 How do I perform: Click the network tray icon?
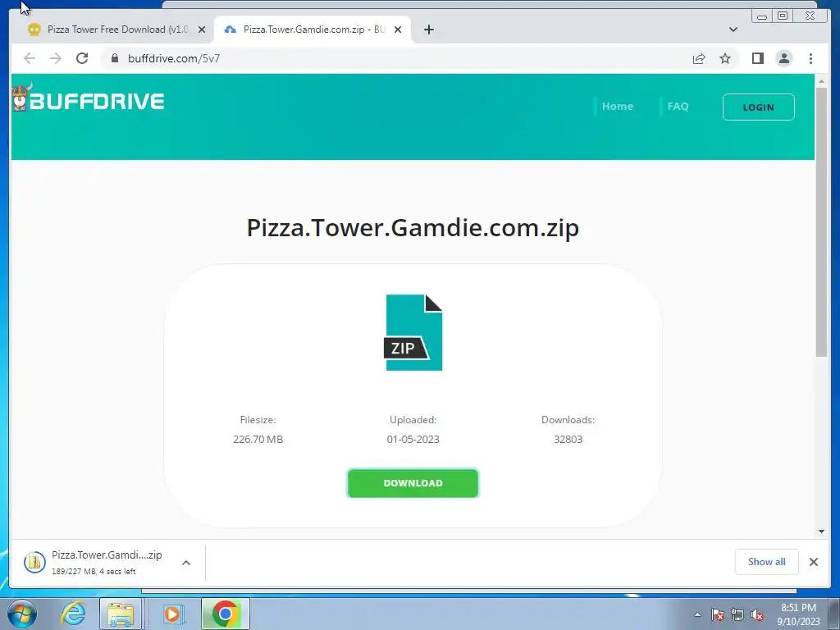(737, 614)
